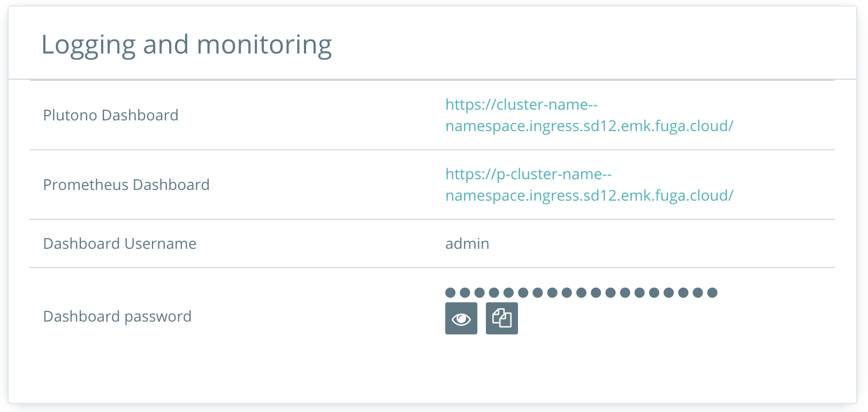Select the 'Plutono Dashboard' row label
The height and width of the screenshot is (412, 868).
click(111, 115)
